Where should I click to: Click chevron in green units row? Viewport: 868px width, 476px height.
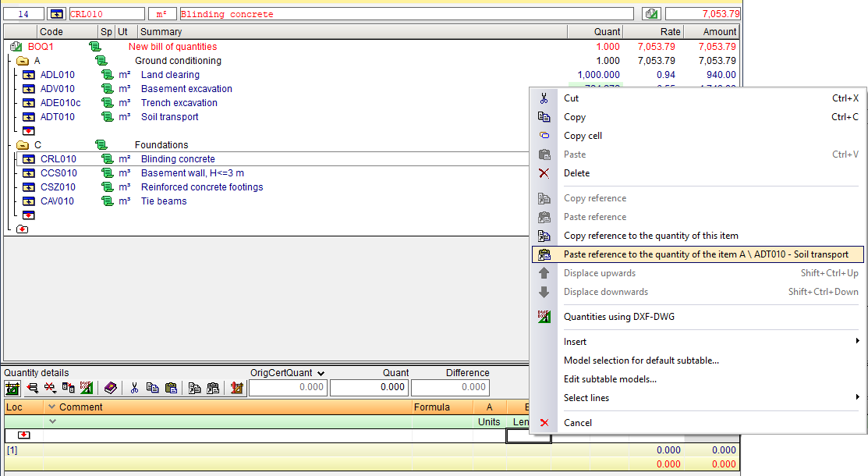tap(52, 421)
